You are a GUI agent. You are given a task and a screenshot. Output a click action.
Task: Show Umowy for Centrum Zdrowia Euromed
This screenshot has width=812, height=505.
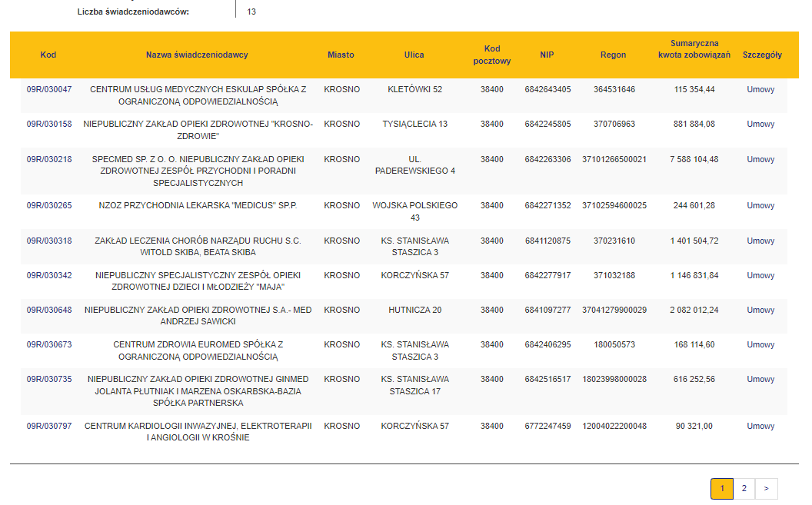point(760,344)
